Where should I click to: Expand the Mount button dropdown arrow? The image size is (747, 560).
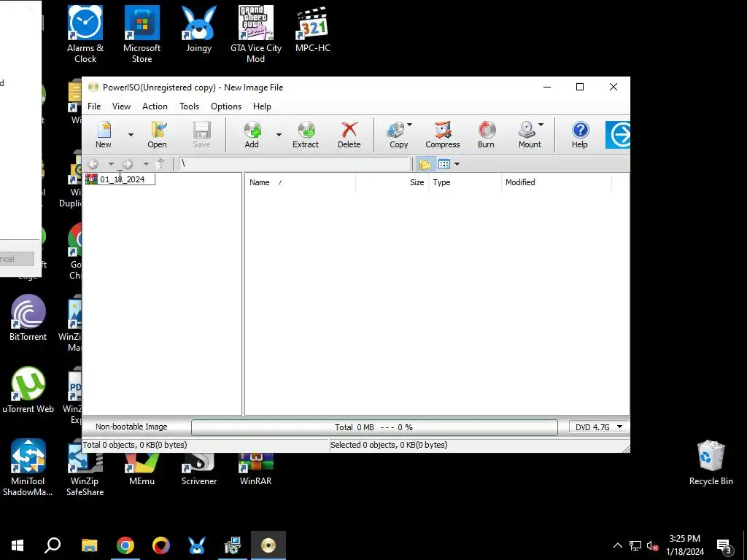[x=541, y=125]
